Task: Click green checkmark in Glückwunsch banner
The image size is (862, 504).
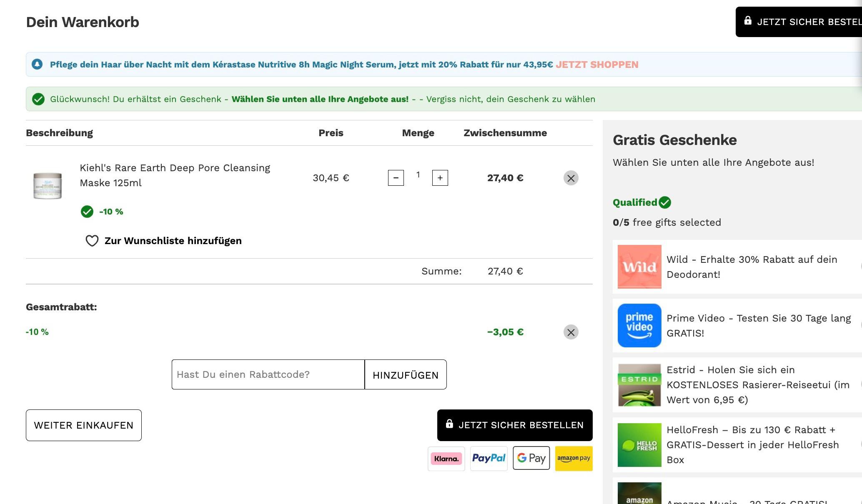Action: [38, 99]
